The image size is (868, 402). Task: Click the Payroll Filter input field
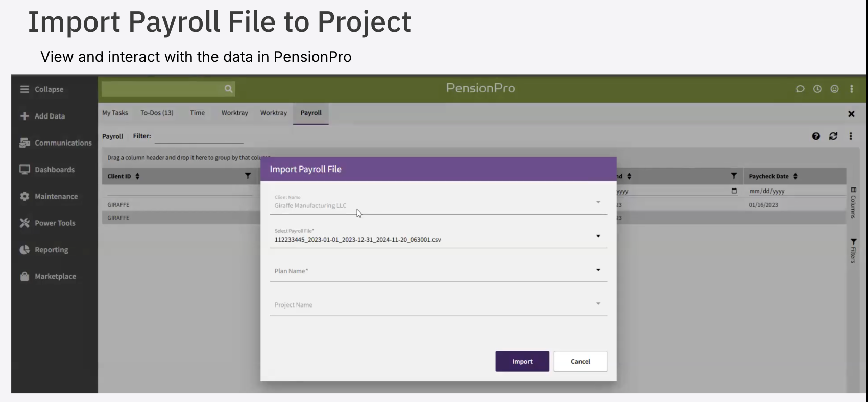click(199, 137)
